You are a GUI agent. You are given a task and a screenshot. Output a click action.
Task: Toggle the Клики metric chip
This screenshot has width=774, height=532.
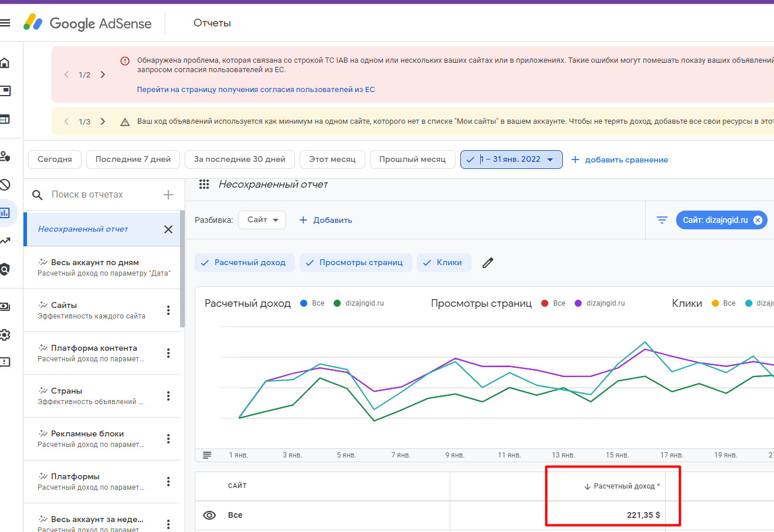tap(443, 263)
